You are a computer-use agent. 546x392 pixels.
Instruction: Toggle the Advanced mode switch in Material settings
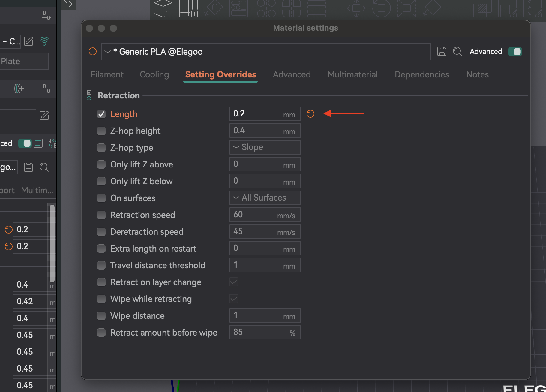515,52
